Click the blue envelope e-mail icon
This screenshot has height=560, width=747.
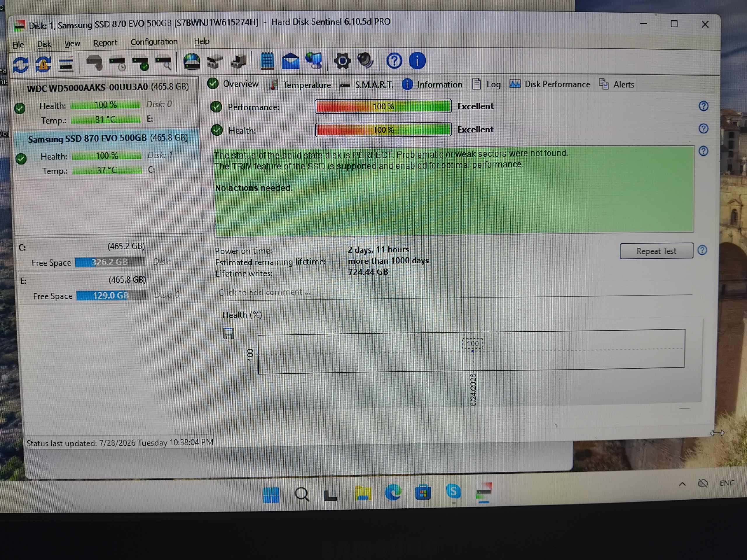290,61
